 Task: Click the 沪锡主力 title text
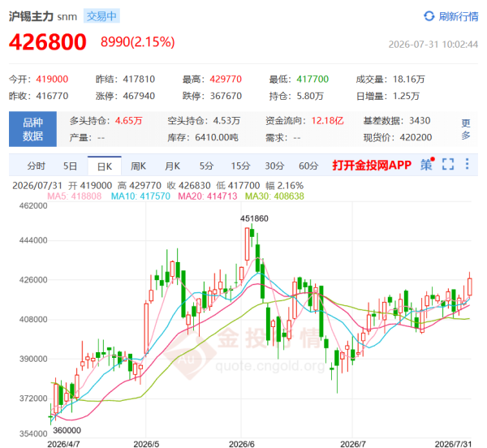click(31, 16)
